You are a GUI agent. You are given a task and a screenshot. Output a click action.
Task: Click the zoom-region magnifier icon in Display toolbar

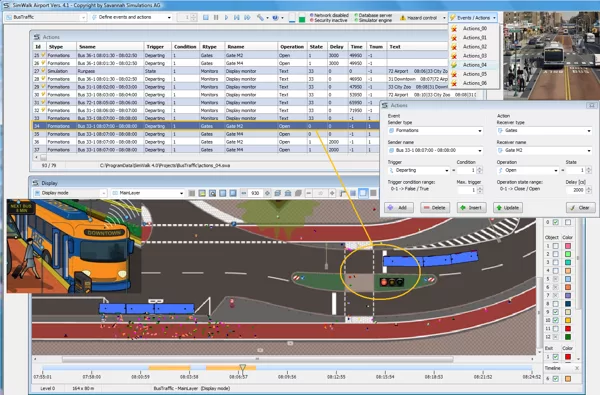(212, 193)
